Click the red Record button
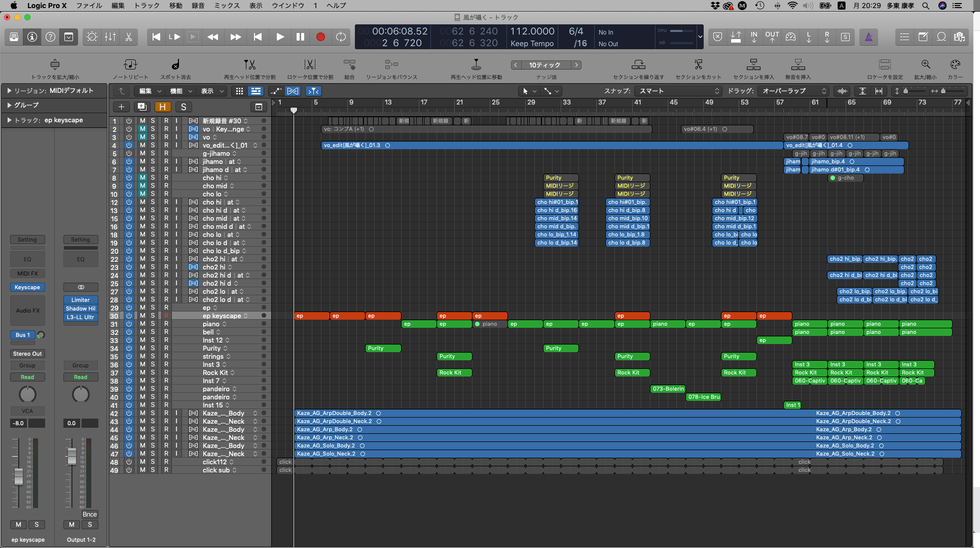 pos(320,37)
